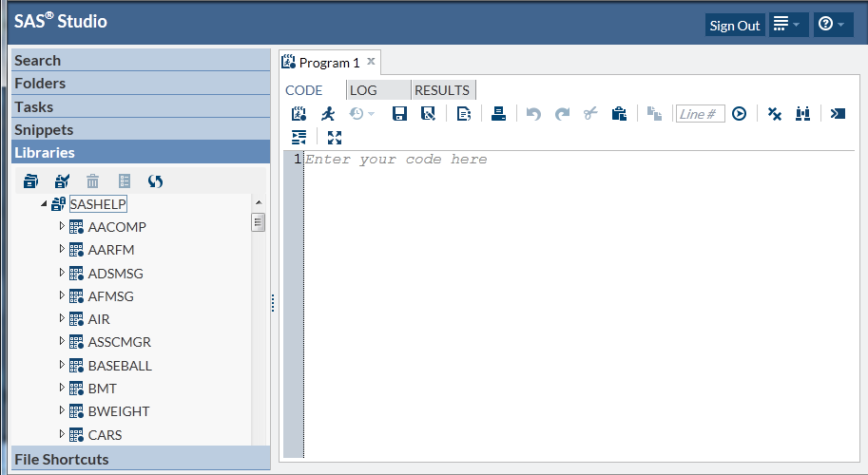The width and height of the screenshot is (868, 475).
Task: Click the Paste clipboard icon
Action: tap(619, 114)
